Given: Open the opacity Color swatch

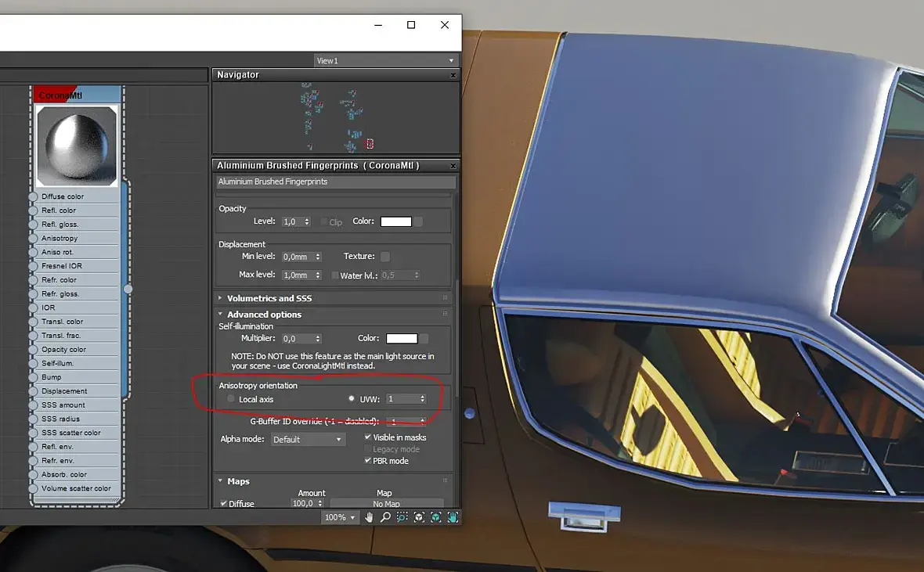Looking at the screenshot, I should [x=396, y=221].
